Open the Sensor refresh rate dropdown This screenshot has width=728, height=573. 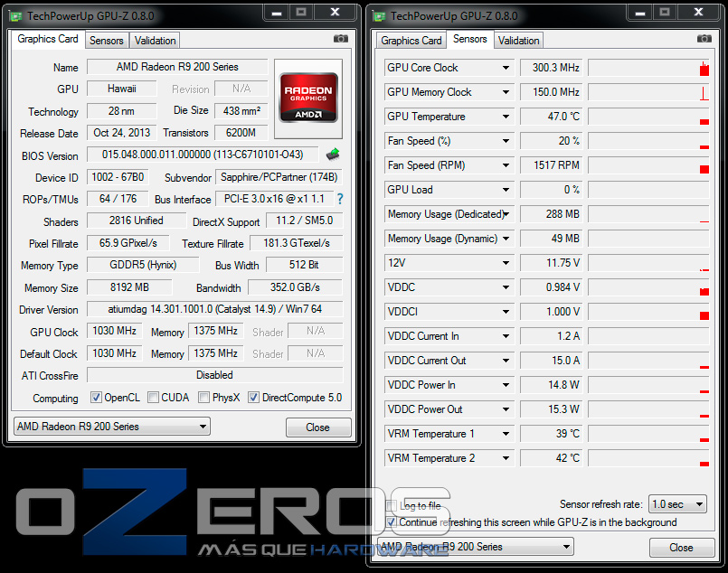[x=677, y=504]
